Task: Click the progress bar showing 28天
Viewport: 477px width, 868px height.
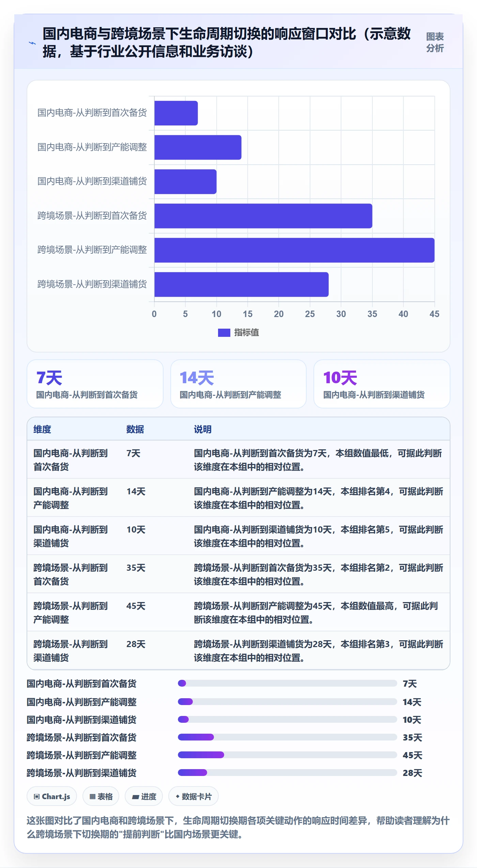Action: [x=288, y=773]
